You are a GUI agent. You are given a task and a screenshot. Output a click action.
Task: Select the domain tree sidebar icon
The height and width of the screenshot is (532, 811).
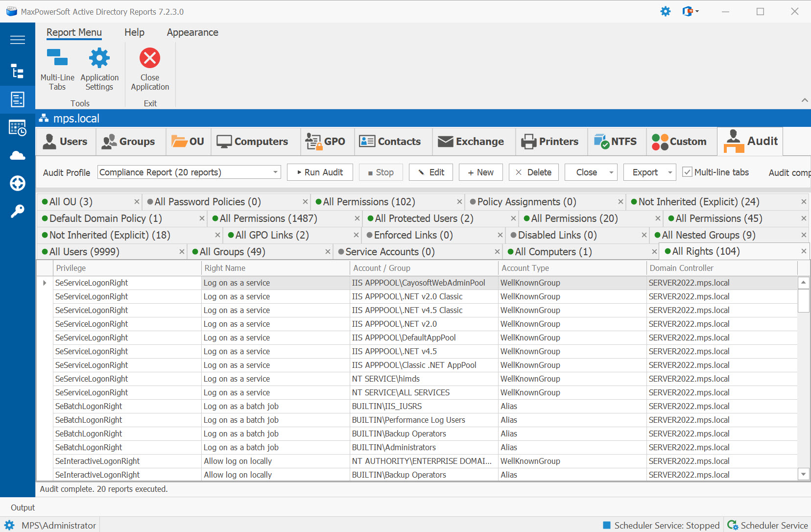pyautogui.click(x=18, y=72)
